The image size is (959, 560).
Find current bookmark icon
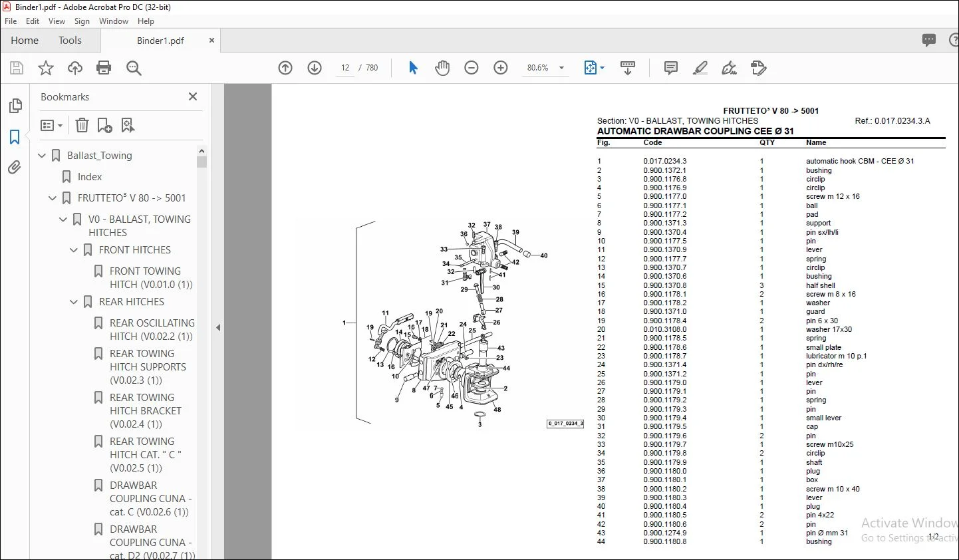coord(128,125)
